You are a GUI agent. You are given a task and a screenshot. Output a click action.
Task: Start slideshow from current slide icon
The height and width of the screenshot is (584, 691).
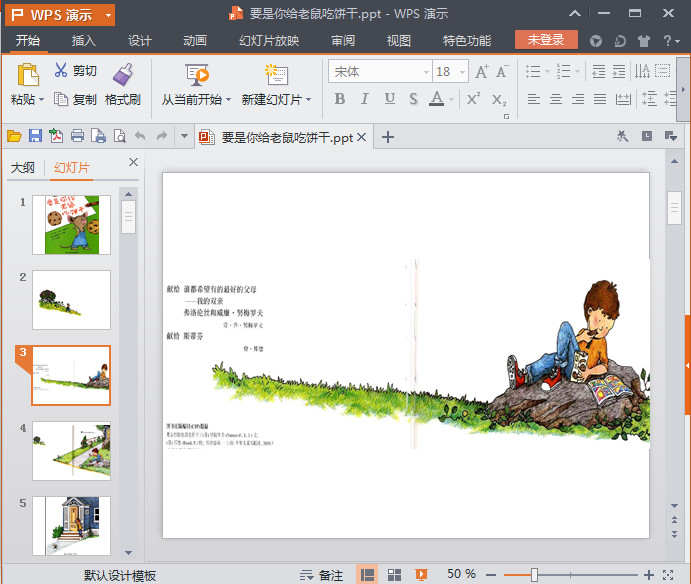[196, 74]
